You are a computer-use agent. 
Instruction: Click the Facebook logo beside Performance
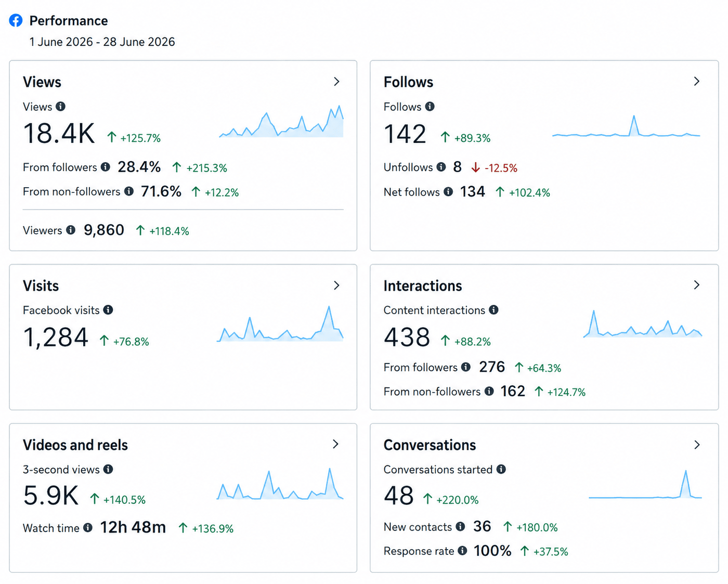click(x=16, y=20)
